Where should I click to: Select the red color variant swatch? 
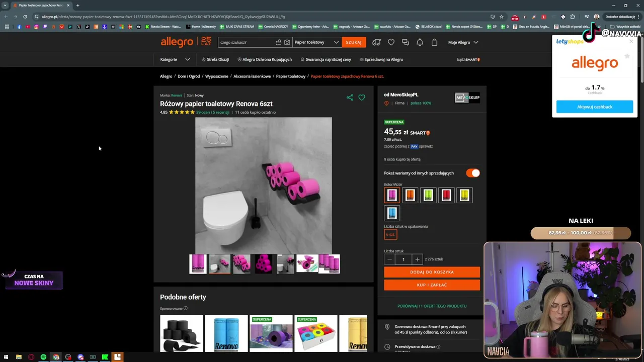[x=446, y=195]
